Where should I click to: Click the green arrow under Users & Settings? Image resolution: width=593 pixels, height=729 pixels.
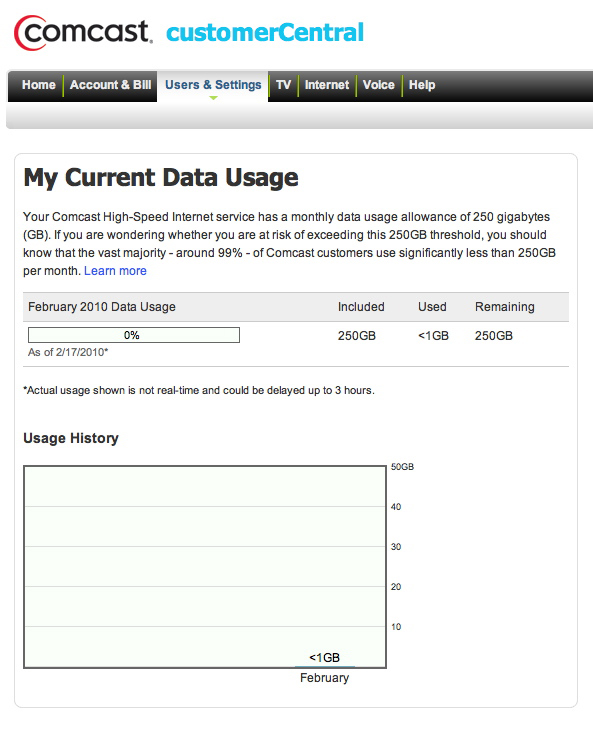coord(213,98)
